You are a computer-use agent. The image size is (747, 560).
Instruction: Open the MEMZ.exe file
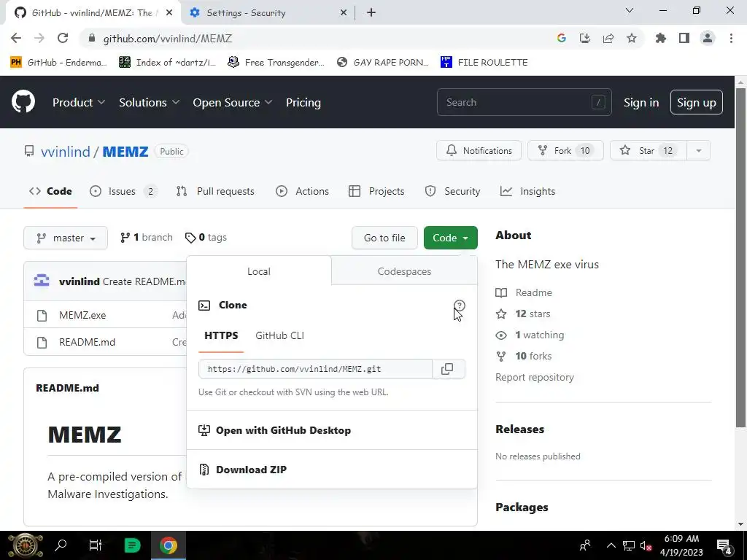(x=82, y=315)
